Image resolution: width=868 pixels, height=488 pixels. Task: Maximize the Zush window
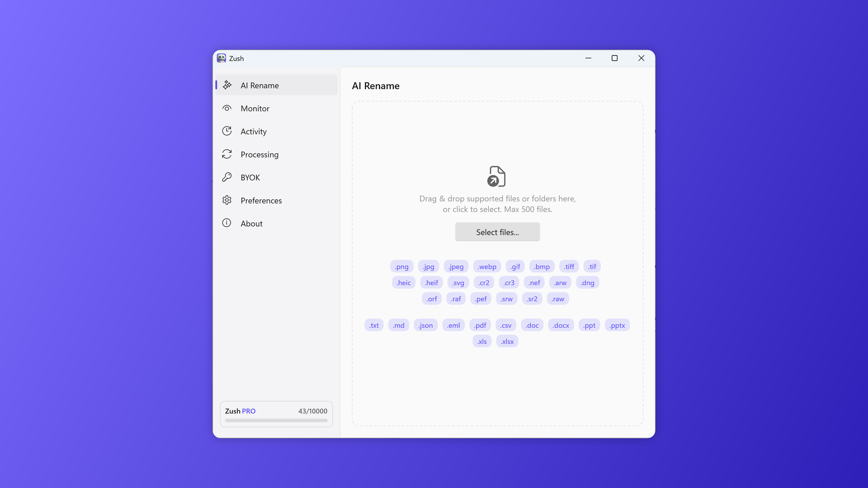tap(614, 58)
